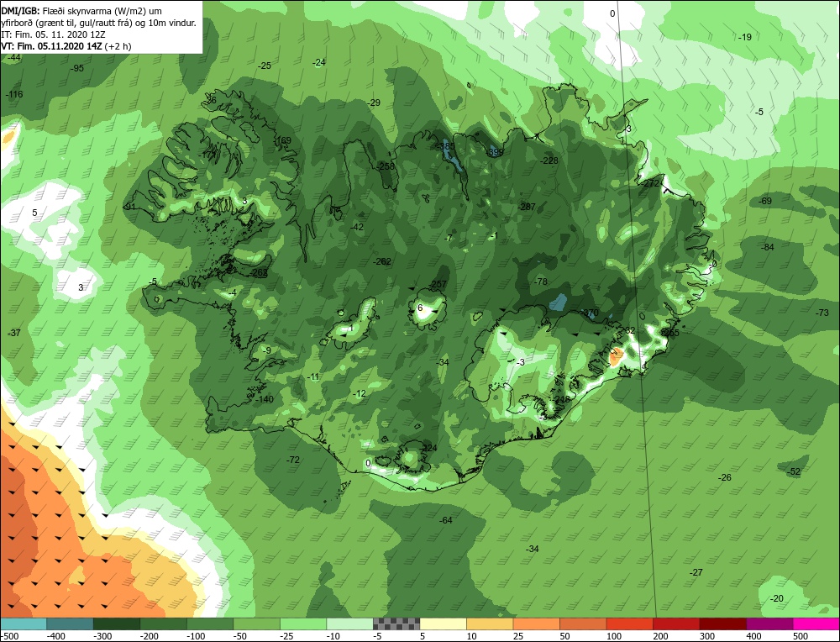Click the map value -370
Screen dimensions: 840x642
590,313
